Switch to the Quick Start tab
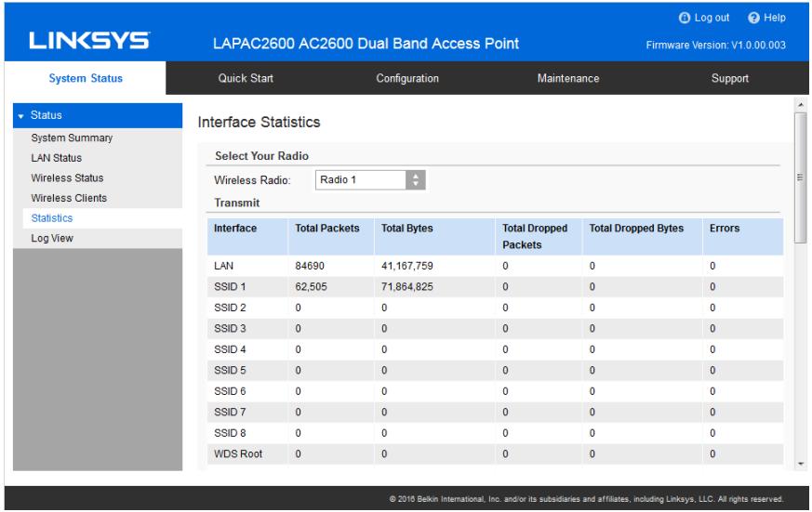 click(246, 78)
